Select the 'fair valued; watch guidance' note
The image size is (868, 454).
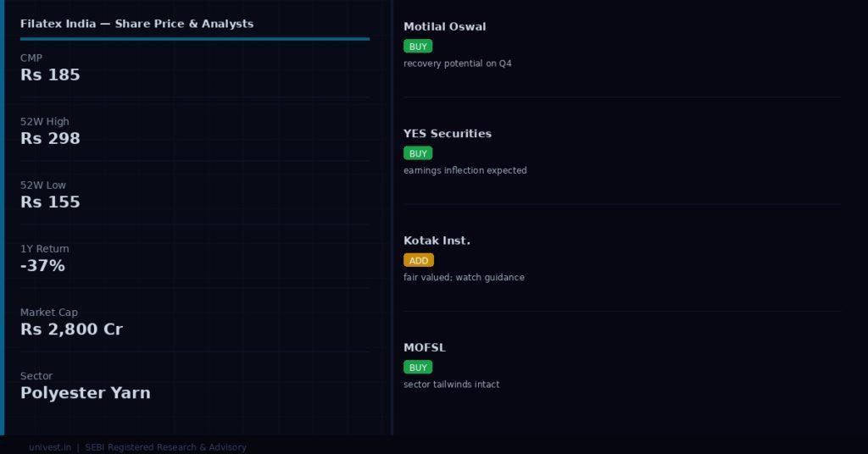point(464,278)
